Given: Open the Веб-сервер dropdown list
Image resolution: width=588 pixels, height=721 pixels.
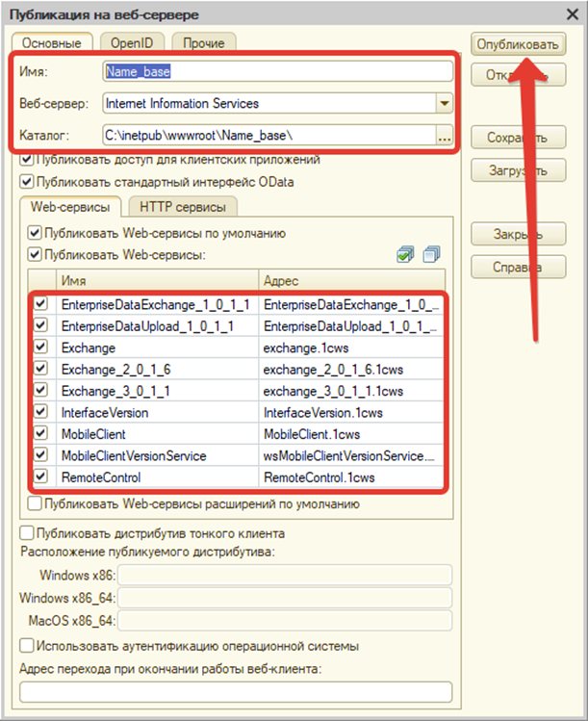Looking at the screenshot, I should pyautogui.click(x=444, y=103).
